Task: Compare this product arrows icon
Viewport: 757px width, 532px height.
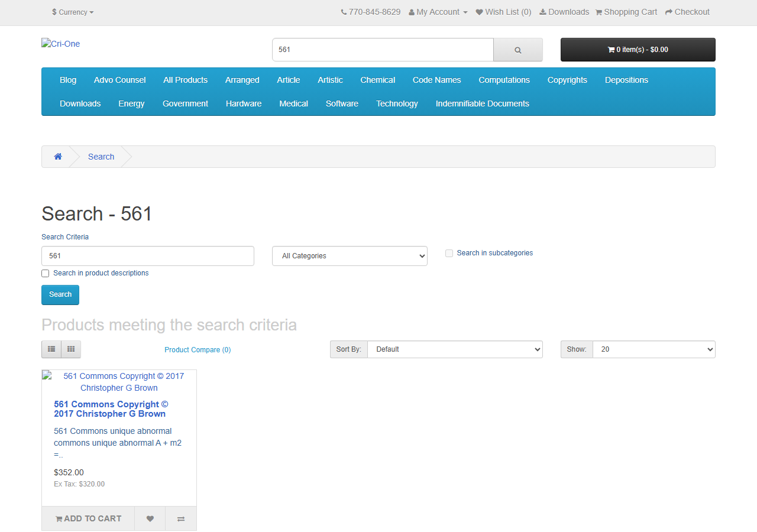Action: (x=181, y=518)
